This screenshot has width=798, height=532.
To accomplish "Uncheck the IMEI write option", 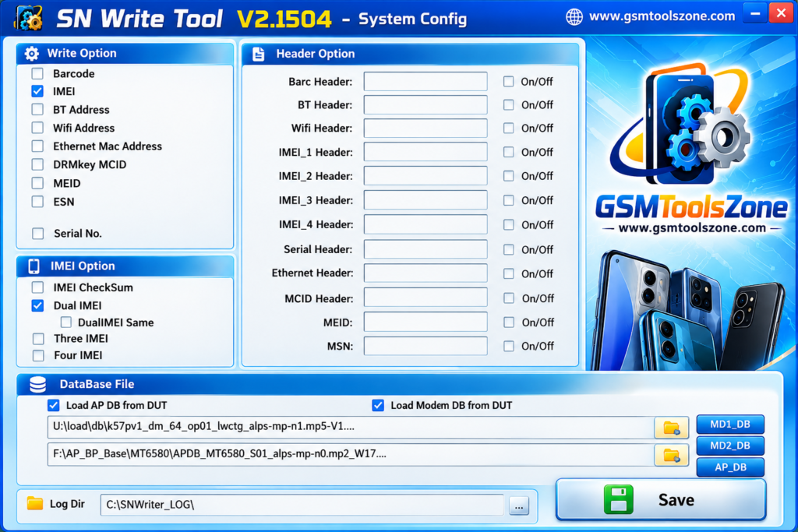I will click(37, 91).
